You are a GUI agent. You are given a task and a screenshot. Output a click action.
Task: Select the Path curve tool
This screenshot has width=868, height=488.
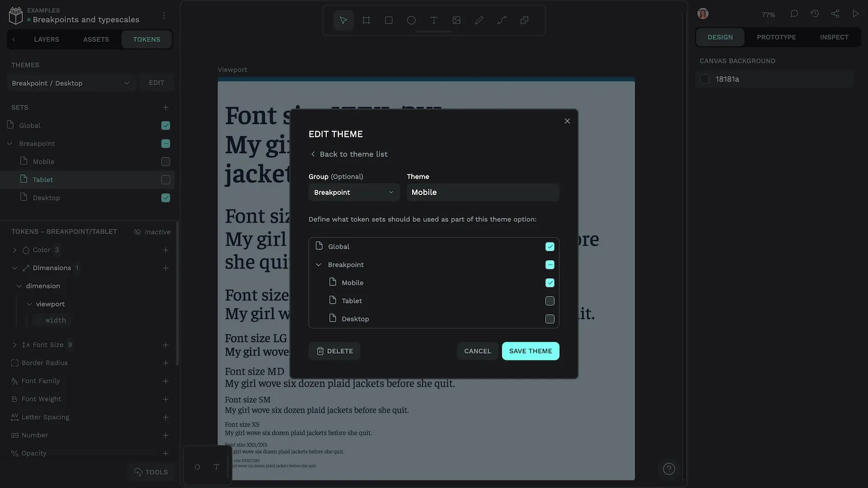pyautogui.click(x=502, y=20)
